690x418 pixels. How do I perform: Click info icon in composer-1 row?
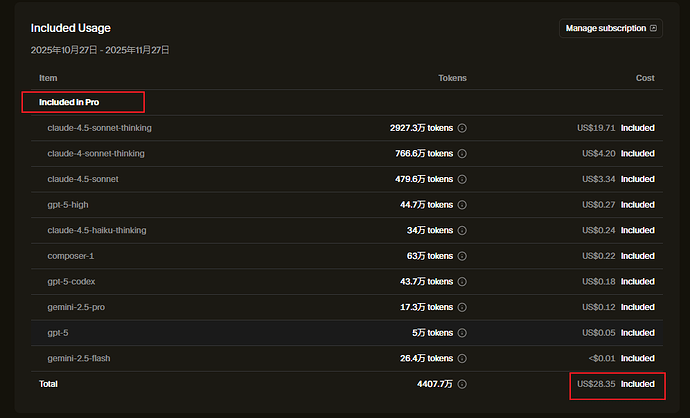tap(462, 256)
